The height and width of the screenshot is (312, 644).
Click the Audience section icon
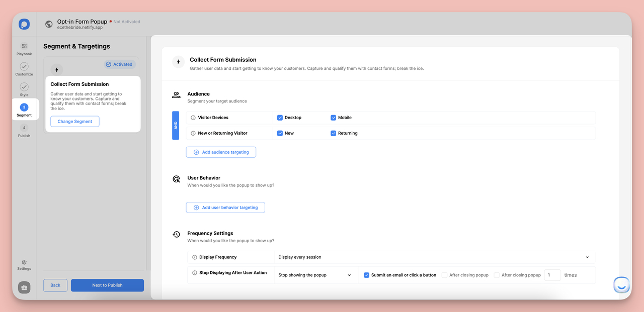click(176, 94)
